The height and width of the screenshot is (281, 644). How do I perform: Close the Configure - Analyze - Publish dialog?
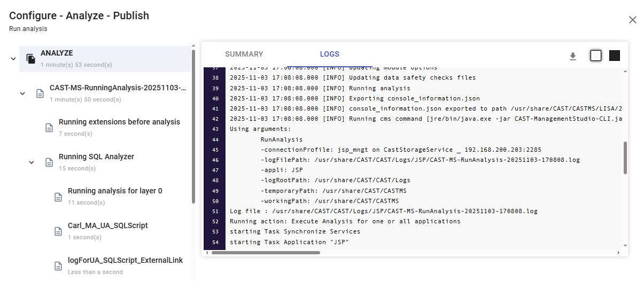point(632,20)
